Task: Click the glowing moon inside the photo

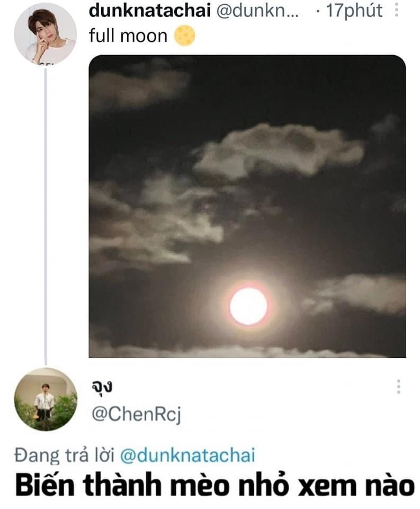Action: tap(248, 306)
